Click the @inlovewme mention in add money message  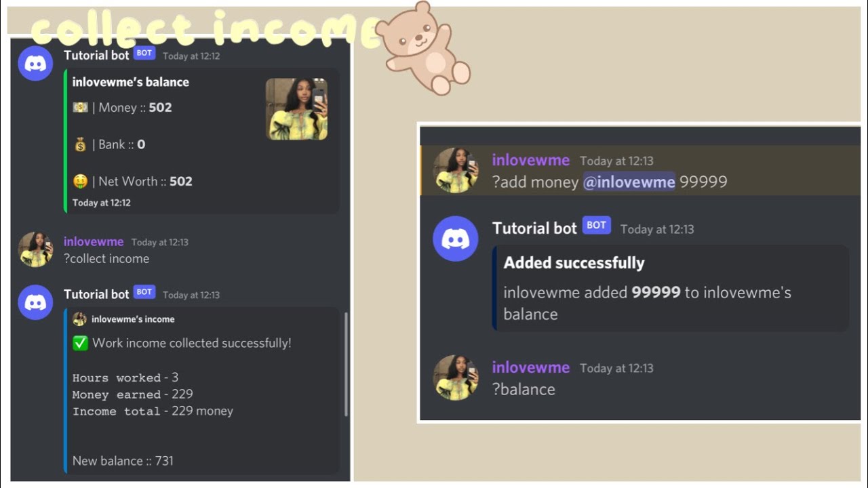629,182
